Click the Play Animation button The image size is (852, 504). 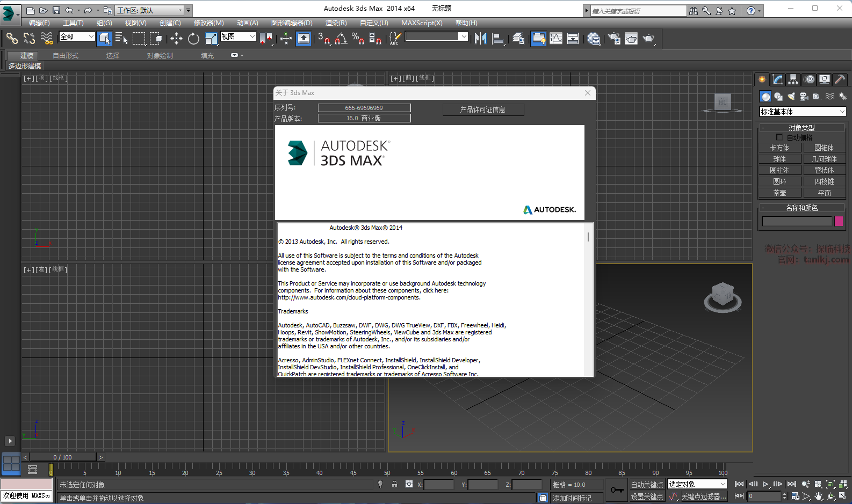tap(766, 484)
